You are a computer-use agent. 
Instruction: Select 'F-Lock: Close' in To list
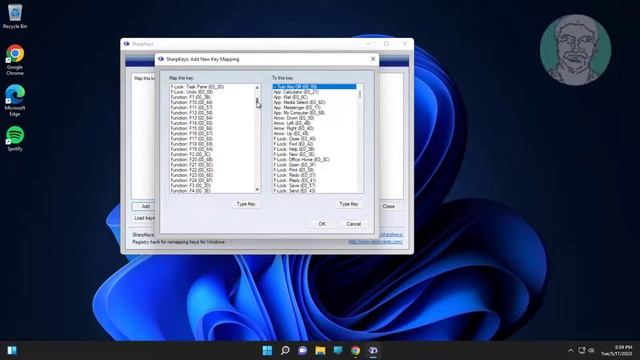click(x=294, y=139)
